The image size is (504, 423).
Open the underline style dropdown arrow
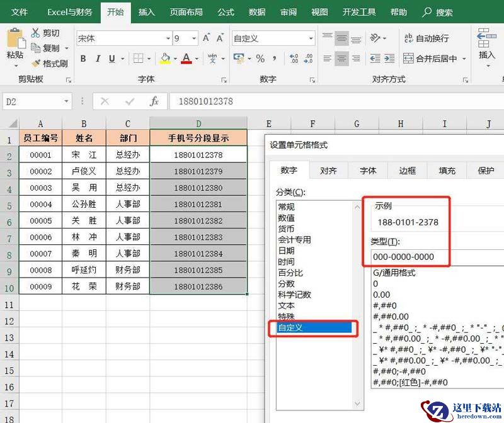click(123, 59)
